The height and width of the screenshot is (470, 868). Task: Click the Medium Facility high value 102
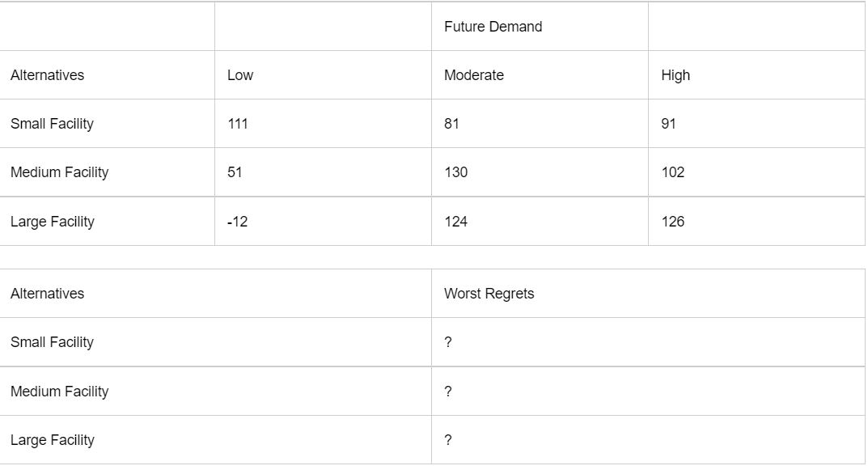[672, 172]
